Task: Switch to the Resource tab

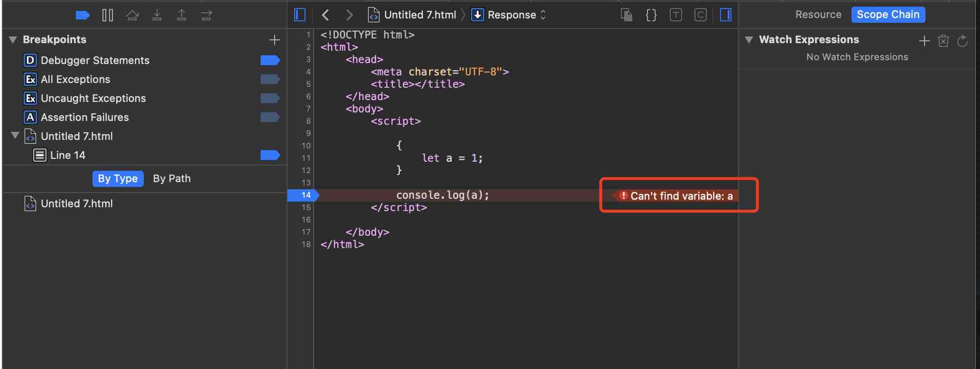Action: [818, 15]
